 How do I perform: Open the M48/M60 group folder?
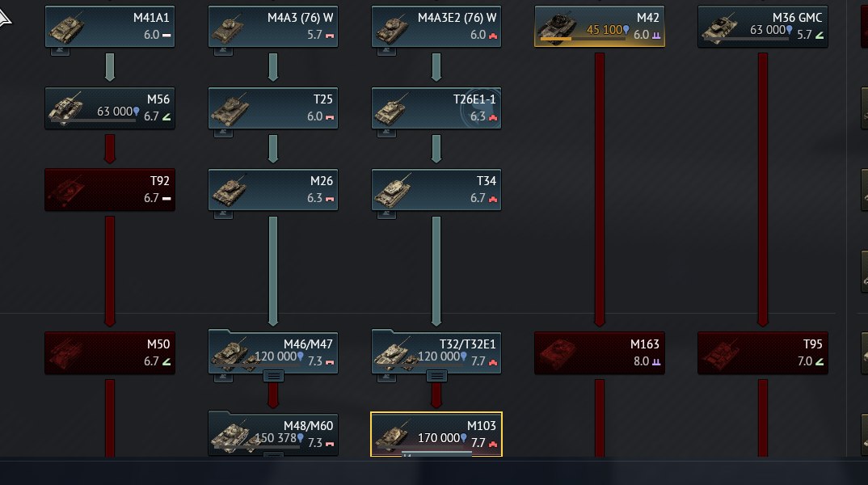(x=273, y=434)
